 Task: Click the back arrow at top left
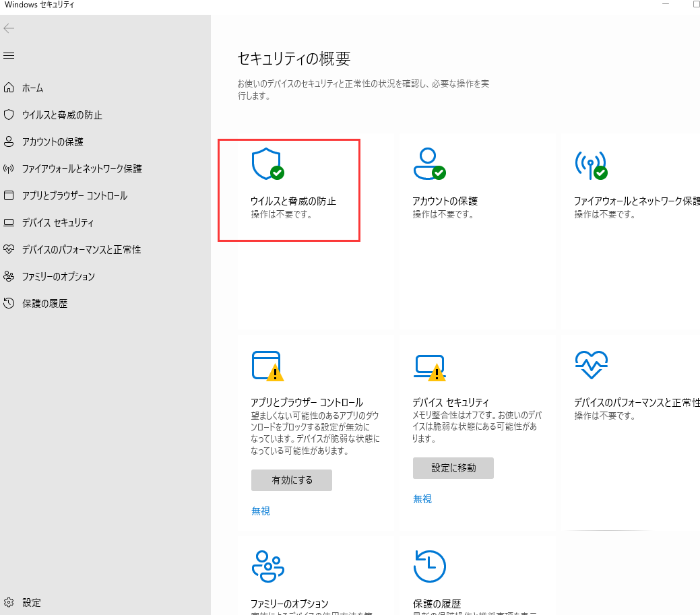[9, 28]
